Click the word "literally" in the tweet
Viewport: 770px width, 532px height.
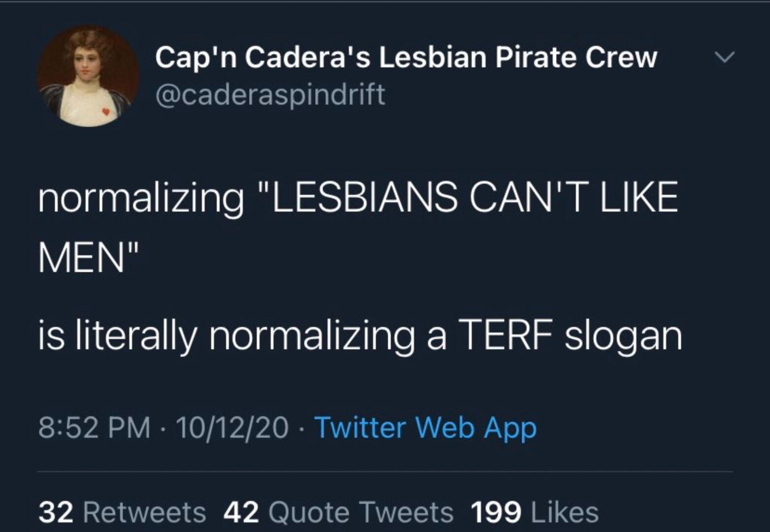pos(135,337)
